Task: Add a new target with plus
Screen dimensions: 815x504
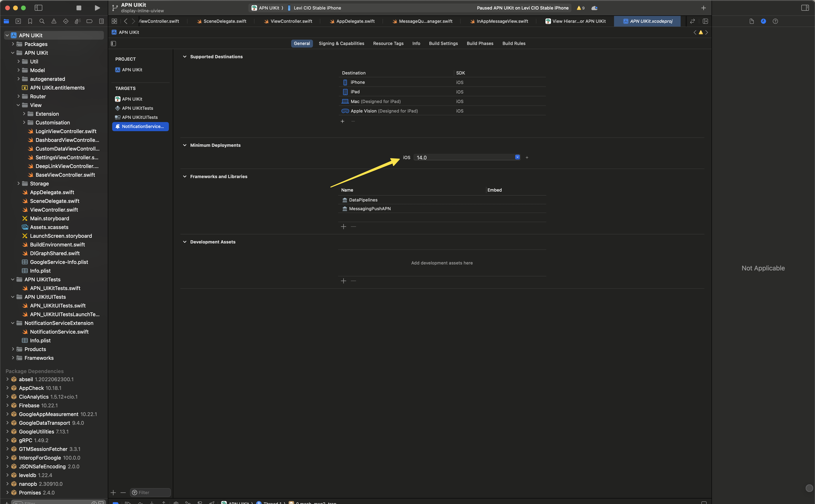Action: (113, 492)
